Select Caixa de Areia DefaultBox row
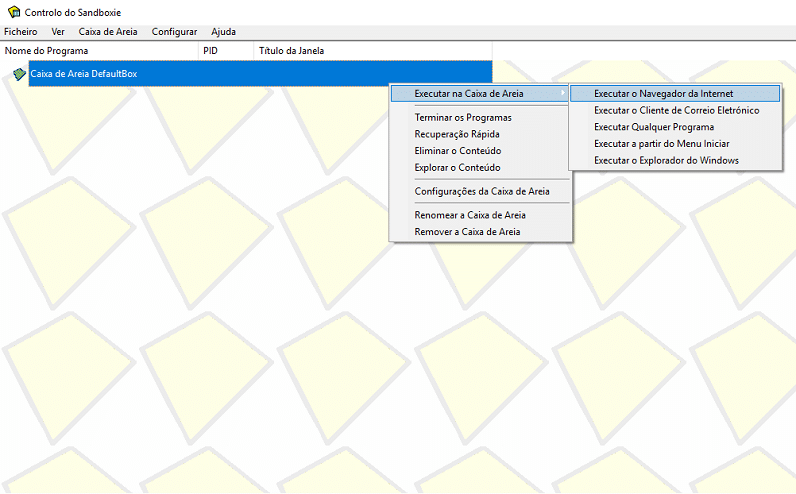 [x=260, y=73]
